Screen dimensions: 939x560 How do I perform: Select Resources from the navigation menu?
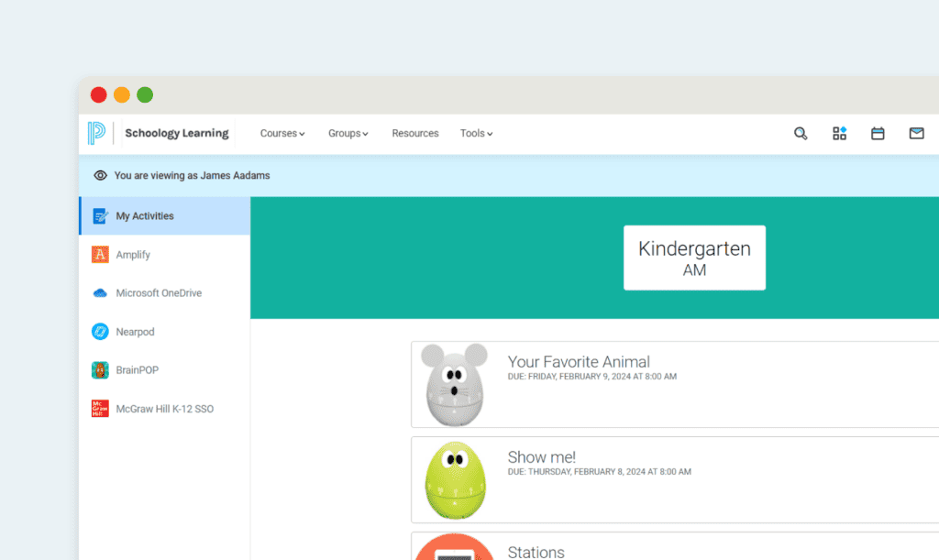click(x=414, y=133)
